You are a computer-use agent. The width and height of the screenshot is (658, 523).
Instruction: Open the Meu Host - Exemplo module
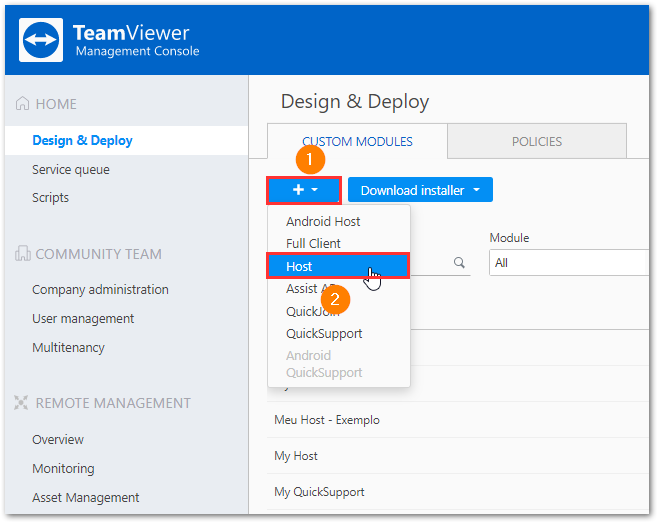[327, 420]
